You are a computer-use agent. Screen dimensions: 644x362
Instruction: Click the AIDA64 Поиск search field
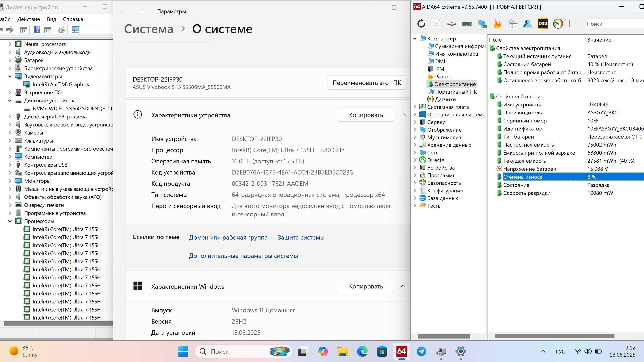click(615, 24)
